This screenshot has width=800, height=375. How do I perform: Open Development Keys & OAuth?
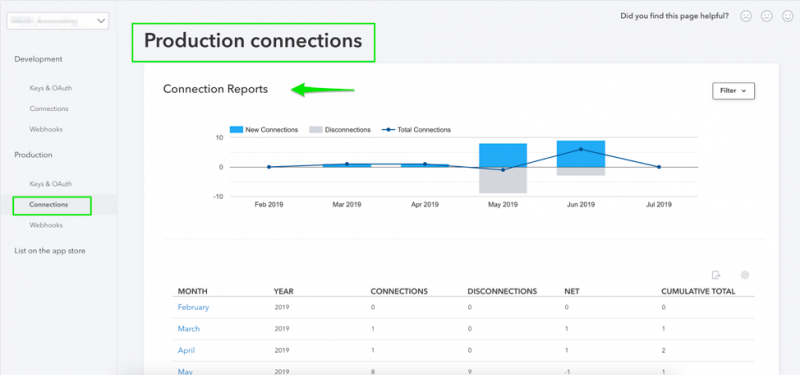click(51, 88)
